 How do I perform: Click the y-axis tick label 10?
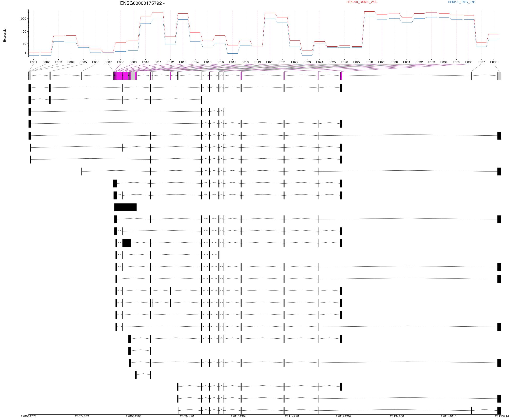point(24,44)
